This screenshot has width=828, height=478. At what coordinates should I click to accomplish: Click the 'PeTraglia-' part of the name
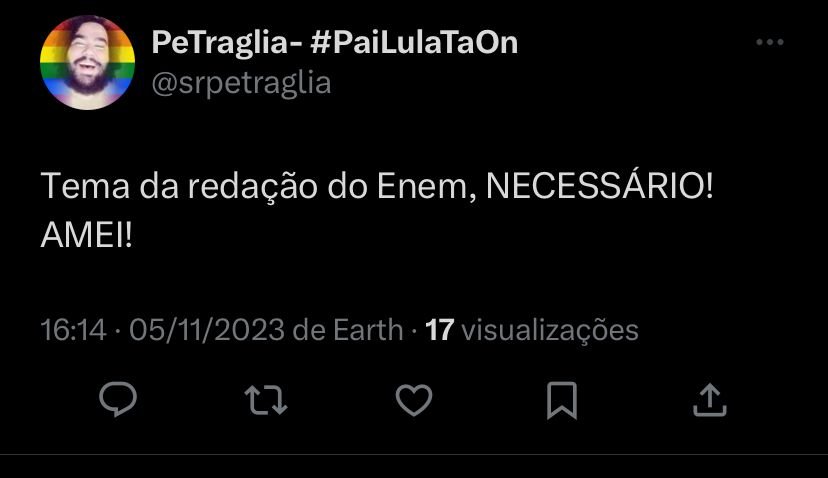[x=227, y=42]
